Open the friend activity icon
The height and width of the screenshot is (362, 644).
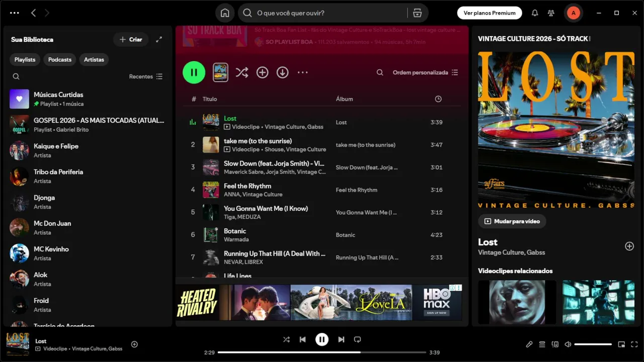point(551,13)
